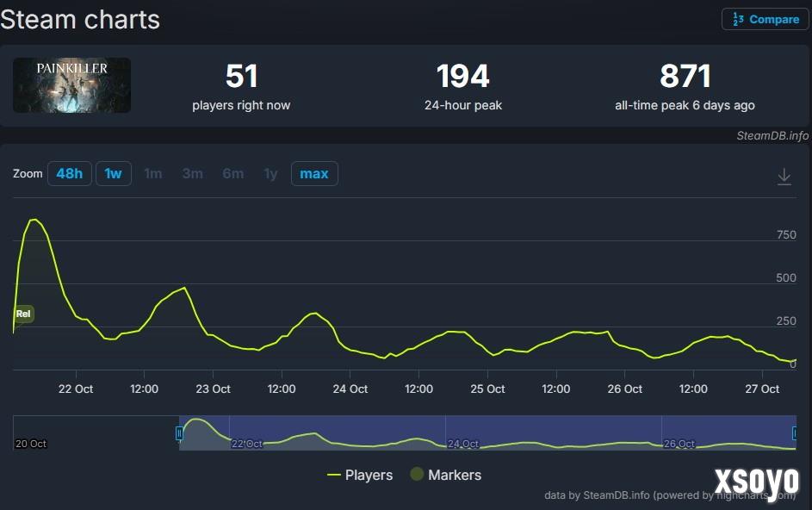Click the Painkiller game banner thumbnail
The image size is (812, 510).
pos(71,85)
